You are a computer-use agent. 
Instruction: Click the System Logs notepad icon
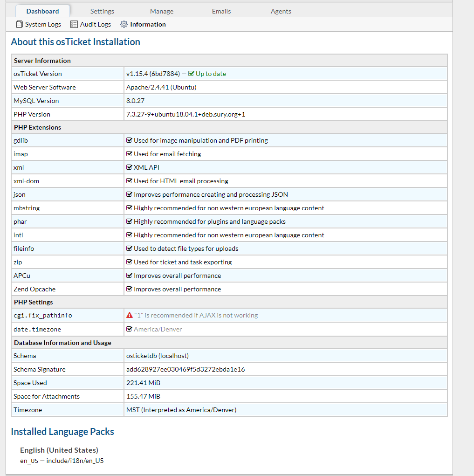tap(20, 24)
